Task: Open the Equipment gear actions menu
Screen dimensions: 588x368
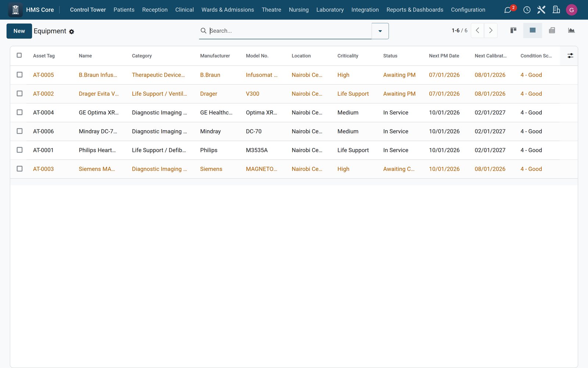Action: [72, 32]
